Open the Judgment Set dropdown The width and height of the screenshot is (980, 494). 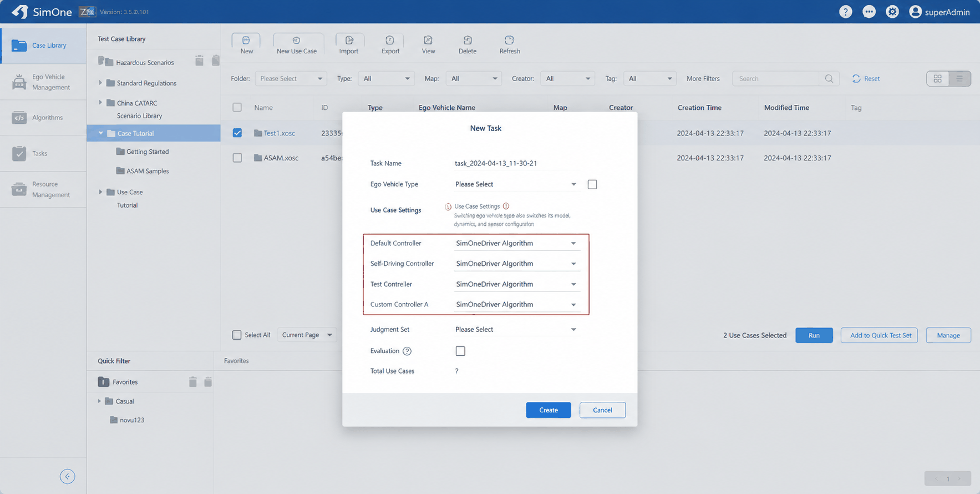point(516,330)
